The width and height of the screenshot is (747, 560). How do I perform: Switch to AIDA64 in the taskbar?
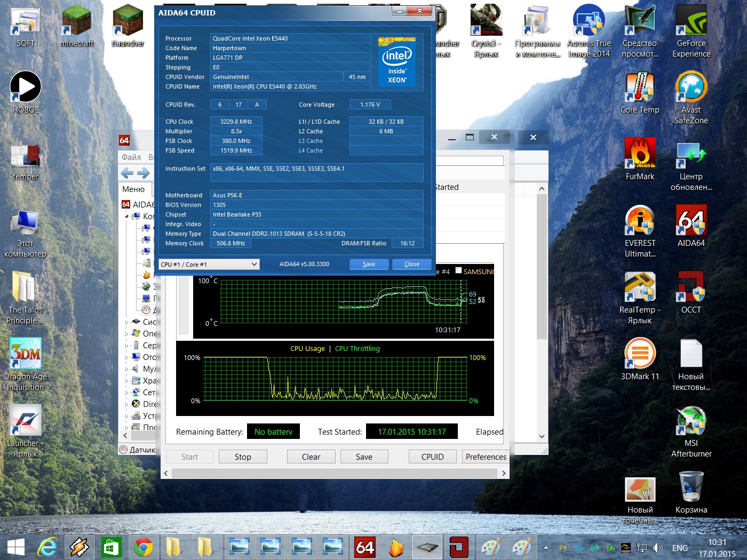tap(365, 547)
